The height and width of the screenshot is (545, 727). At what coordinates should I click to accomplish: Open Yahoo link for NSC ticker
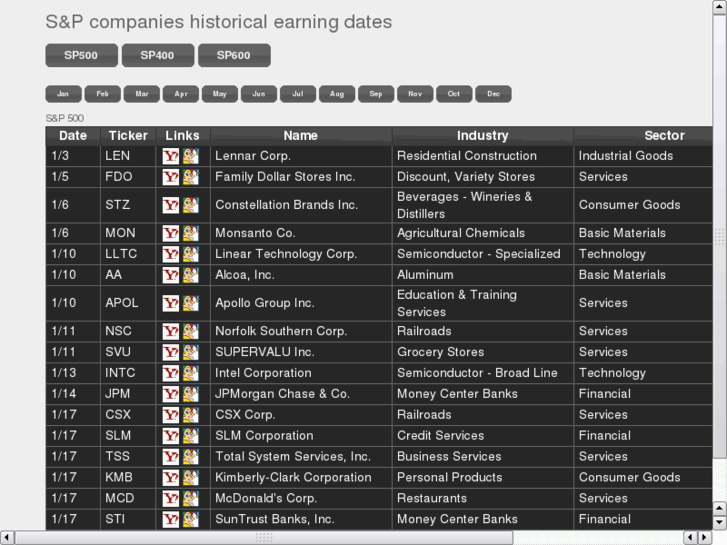(171, 331)
